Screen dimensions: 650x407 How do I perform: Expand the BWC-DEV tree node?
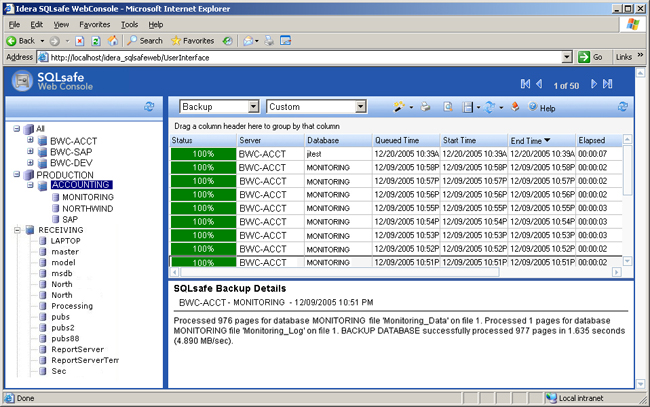pos(30,162)
